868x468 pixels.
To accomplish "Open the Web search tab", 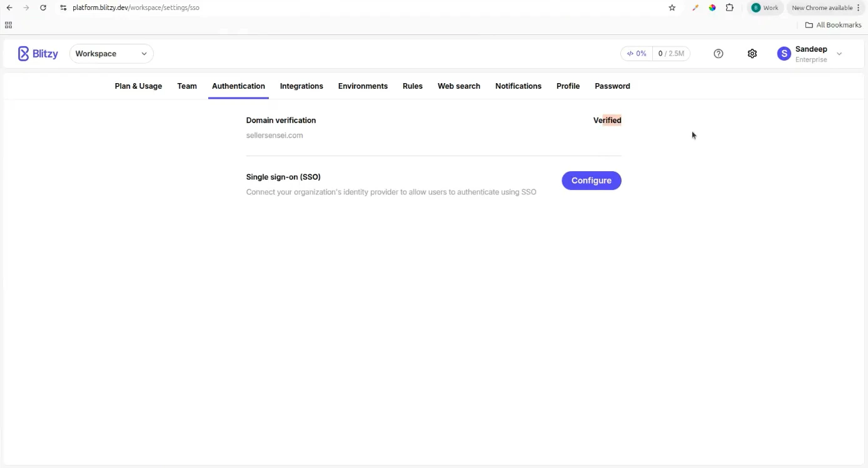I will pos(459,86).
